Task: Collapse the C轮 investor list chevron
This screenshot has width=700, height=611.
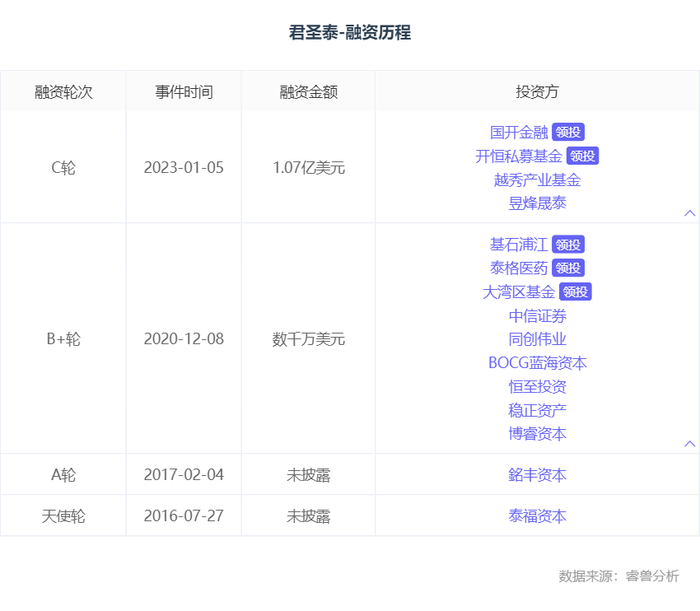Action: point(690,213)
